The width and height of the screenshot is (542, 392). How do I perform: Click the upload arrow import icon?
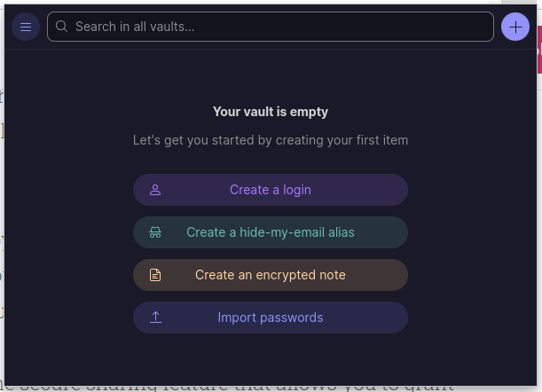[x=155, y=318]
